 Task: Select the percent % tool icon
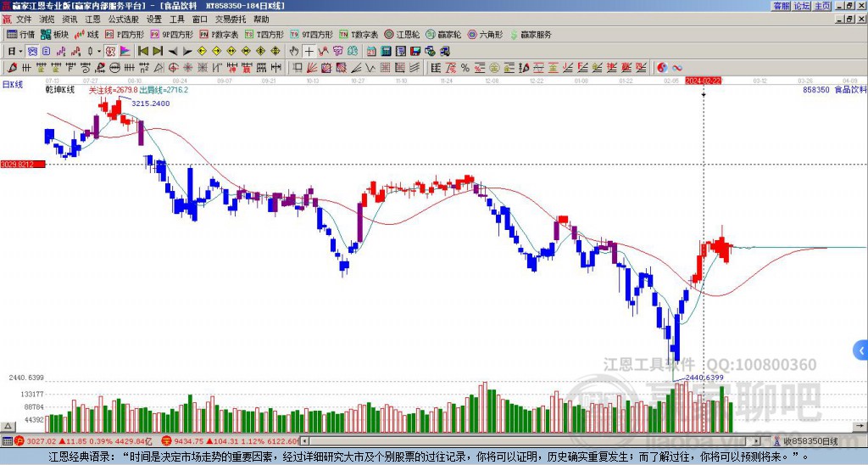tap(465, 68)
